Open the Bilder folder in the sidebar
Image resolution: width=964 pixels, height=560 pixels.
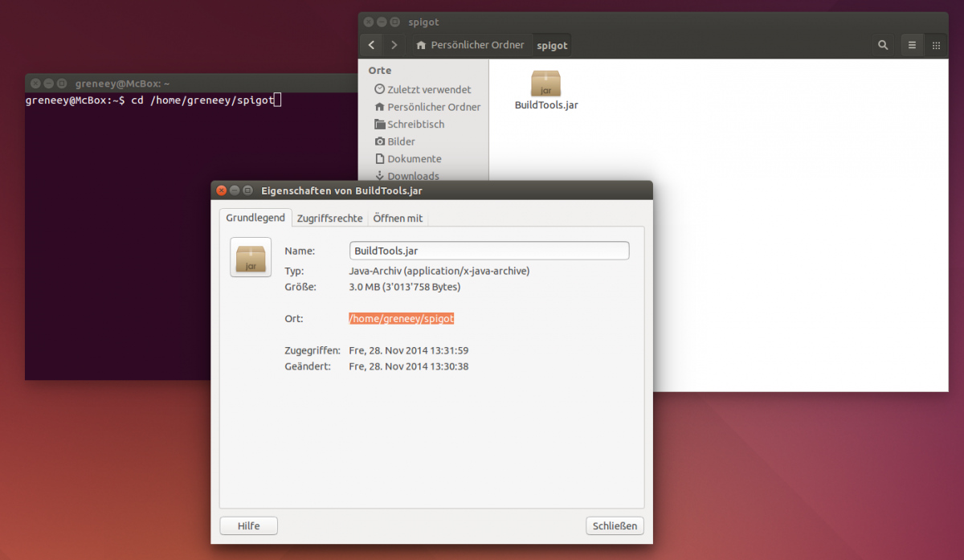(394, 141)
